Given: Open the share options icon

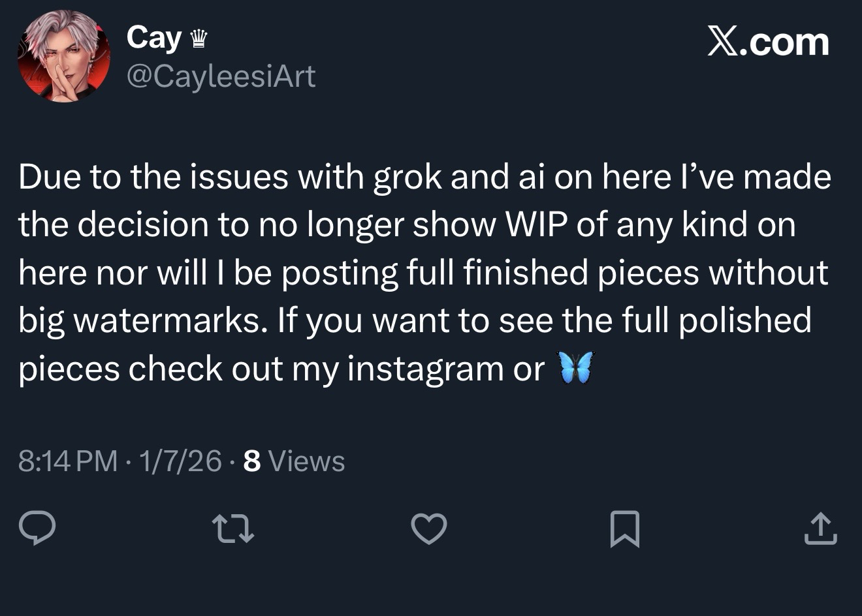Looking at the screenshot, I should pyautogui.click(x=820, y=528).
